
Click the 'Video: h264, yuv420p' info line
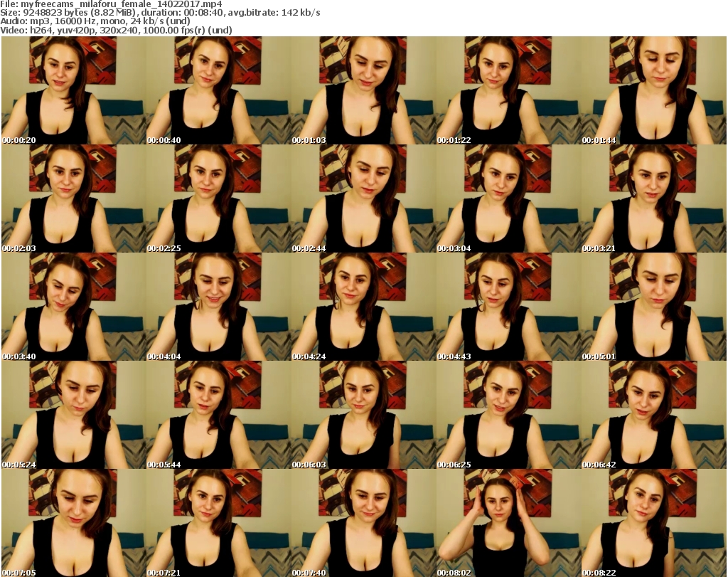click(x=116, y=30)
